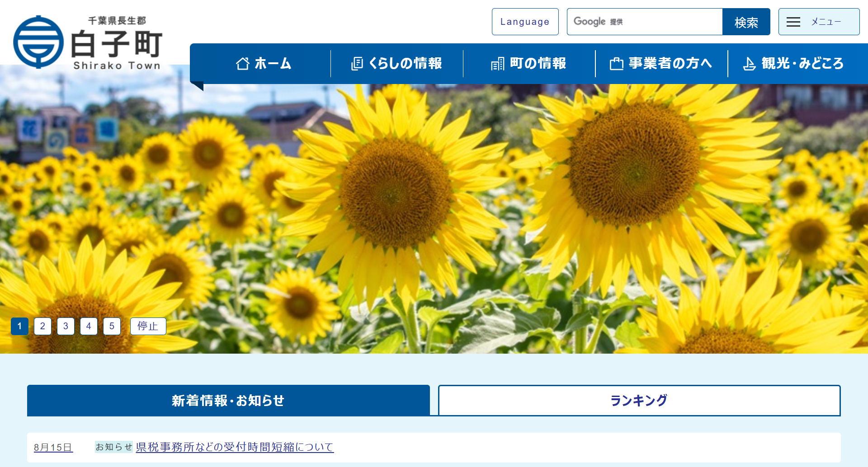Open 町の情報 navigation item
868x467 pixels.
(x=529, y=64)
